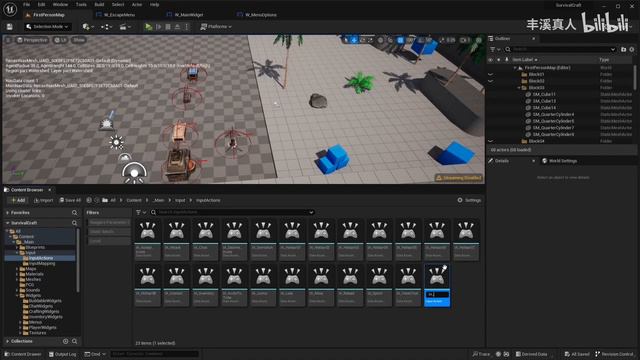Screen dimensions: 640x360
Task: Create new folder in the Outliner
Action: (623, 49)
